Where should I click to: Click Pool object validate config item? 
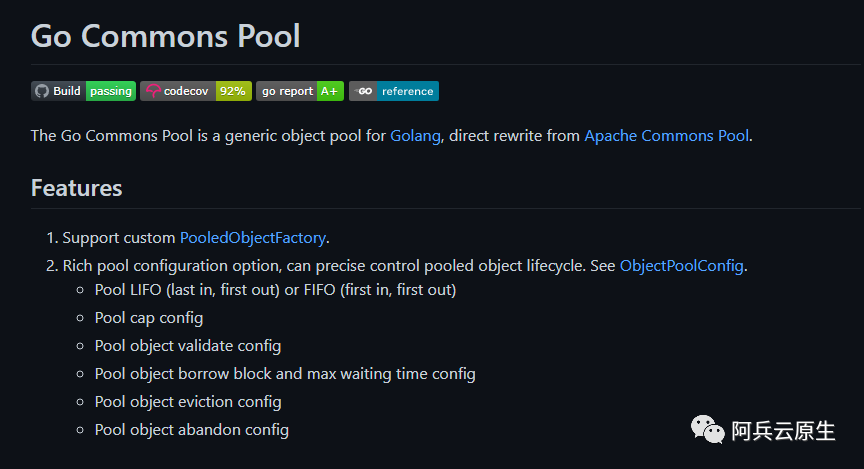pyautogui.click(x=188, y=346)
